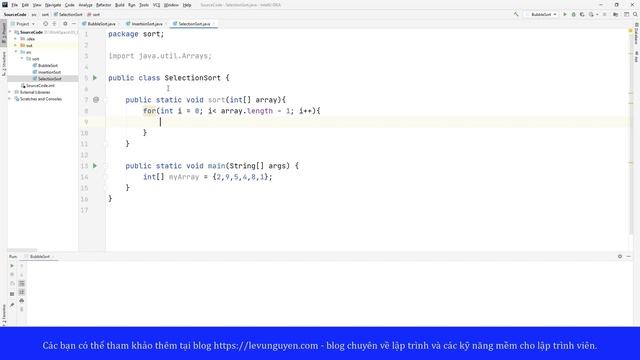The image size is (640, 360).
Task: Open the search everywhere magnifier icon
Action: tap(635, 14)
